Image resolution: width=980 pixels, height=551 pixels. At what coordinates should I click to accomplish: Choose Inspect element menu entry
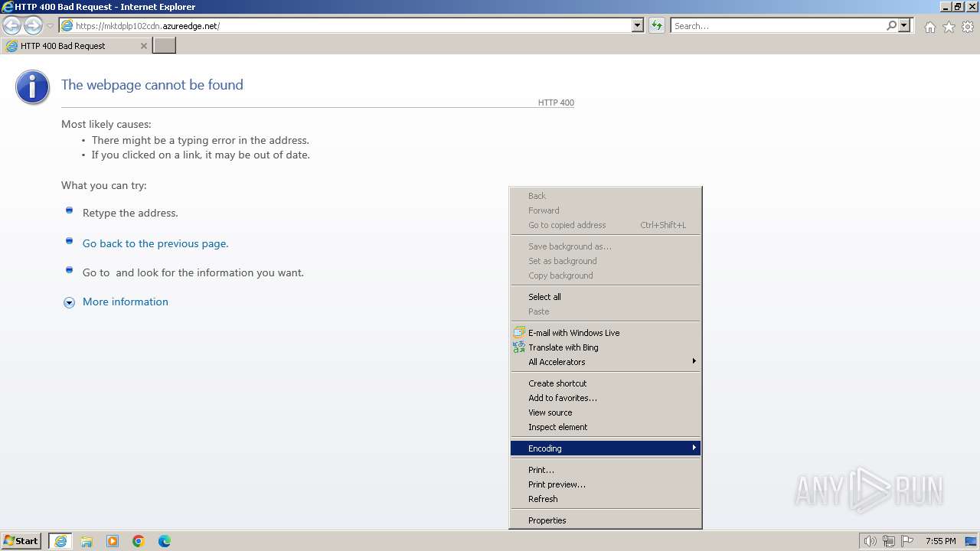tap(606, 427)
